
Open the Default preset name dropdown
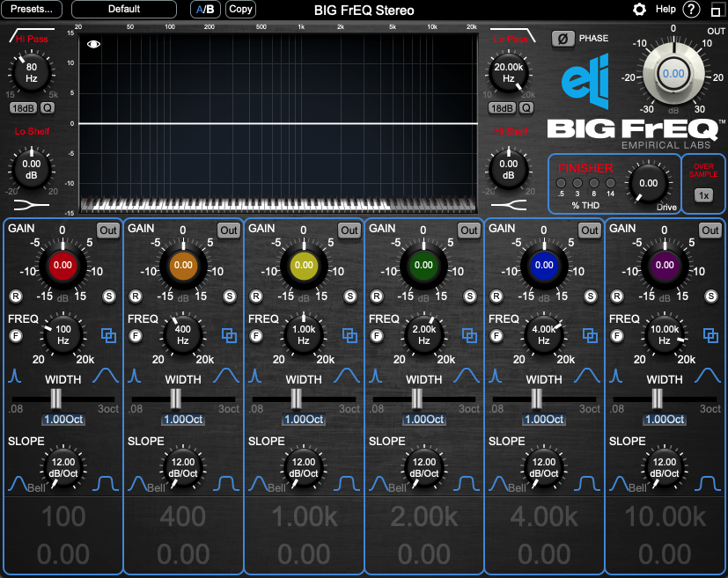point(124,10)
